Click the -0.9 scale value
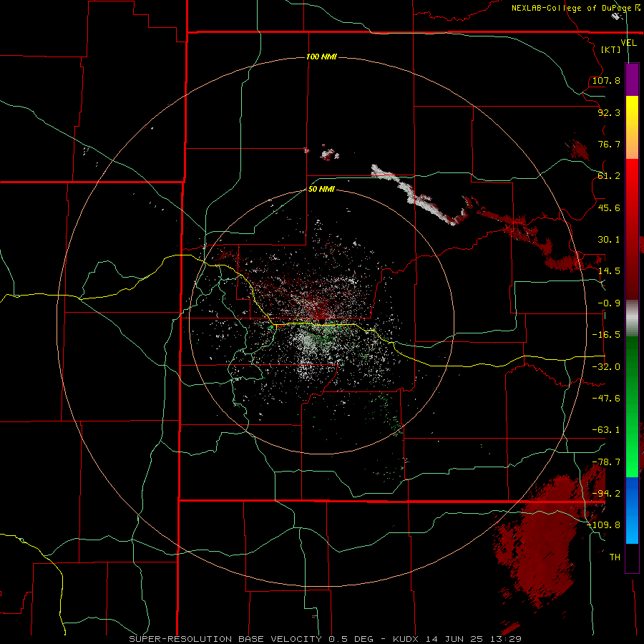Image resolution: width=644 pixels, height=644 pixels. [609, 303]
